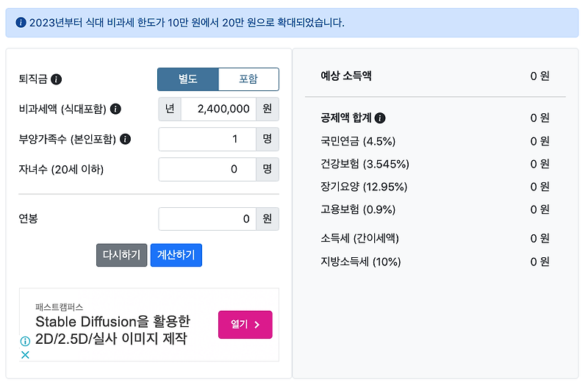
Task: Click info icon beside 비과세액 (식대포함)
Action: pos(115,109)
